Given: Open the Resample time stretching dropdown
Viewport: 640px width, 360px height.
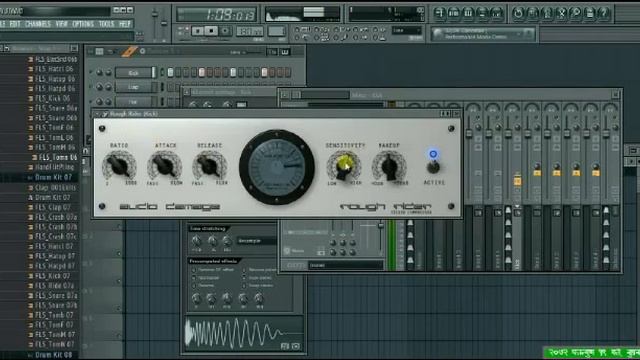Looking at the screenshot, I should (x=256, y=241).
